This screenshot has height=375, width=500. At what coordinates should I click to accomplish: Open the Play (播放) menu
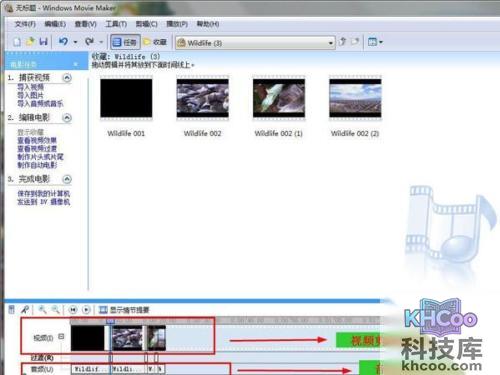177,24
